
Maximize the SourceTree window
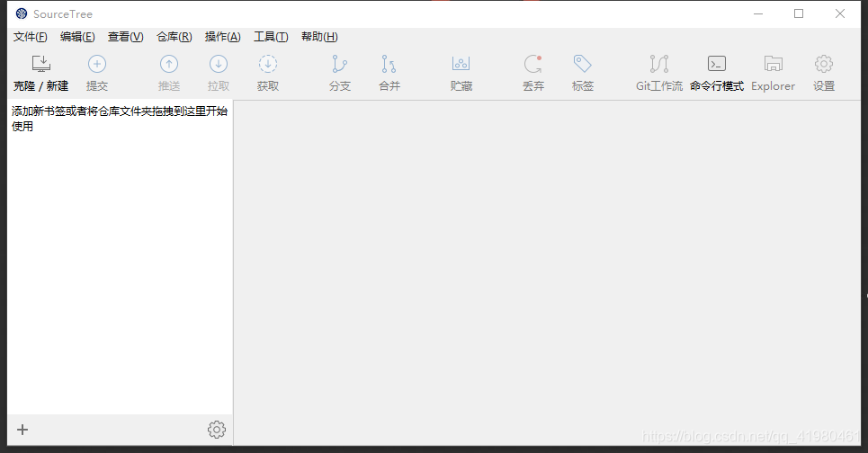tap(799, 13)
